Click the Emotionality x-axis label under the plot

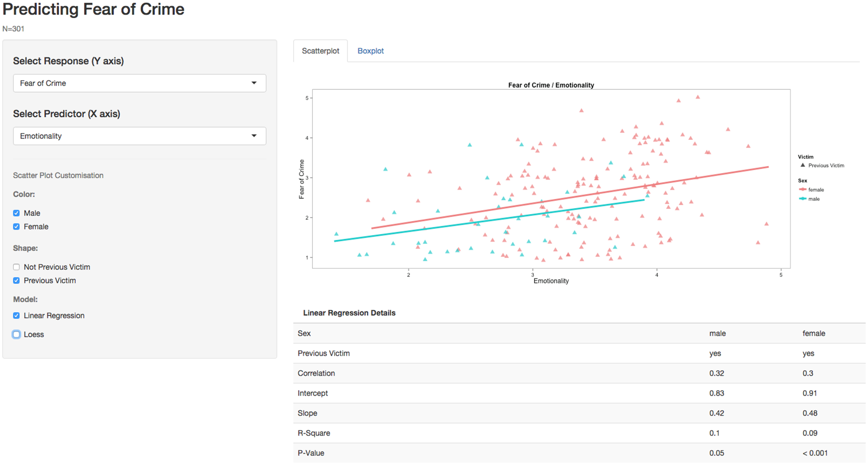tap(551, 281)
